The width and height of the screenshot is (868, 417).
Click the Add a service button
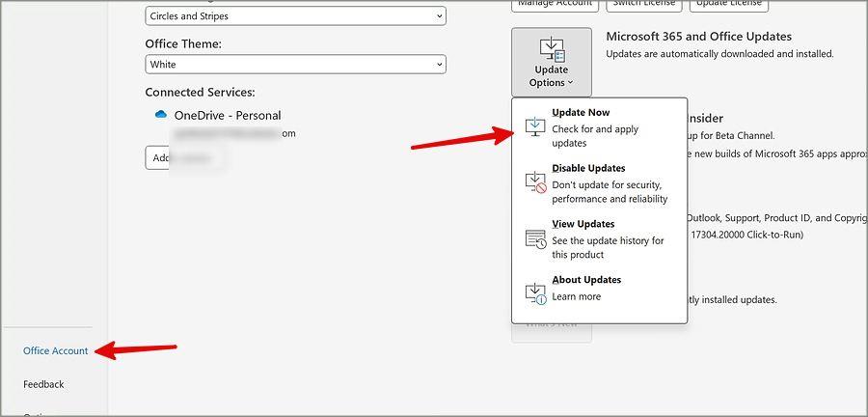tap(185, 158)
